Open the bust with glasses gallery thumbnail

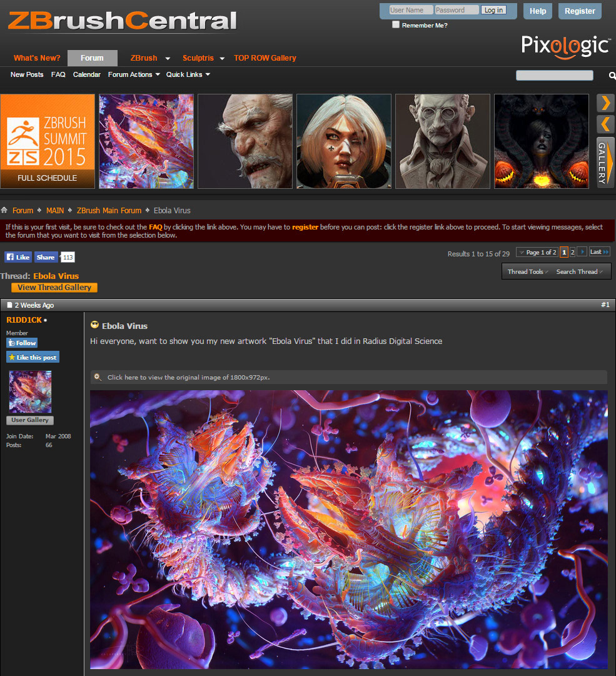(x=443, y=141)
